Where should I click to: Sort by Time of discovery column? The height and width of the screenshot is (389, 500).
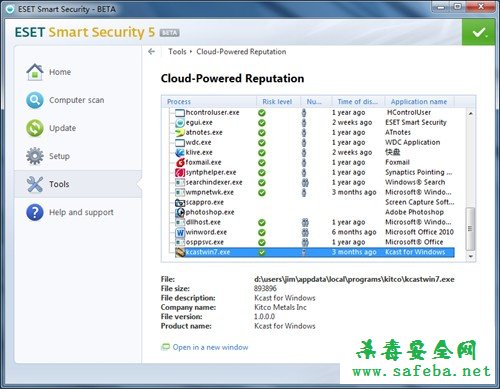[x=358, y=101]
